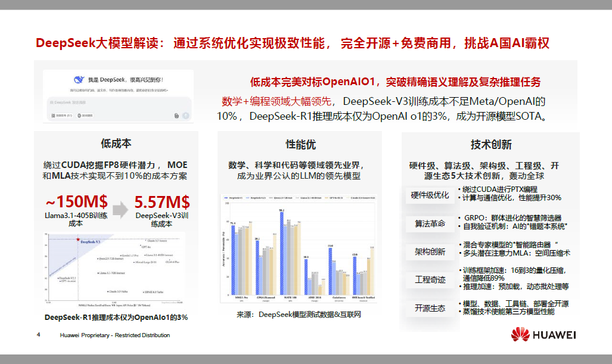Click the 算法革命 label box

tap(430, 223)
